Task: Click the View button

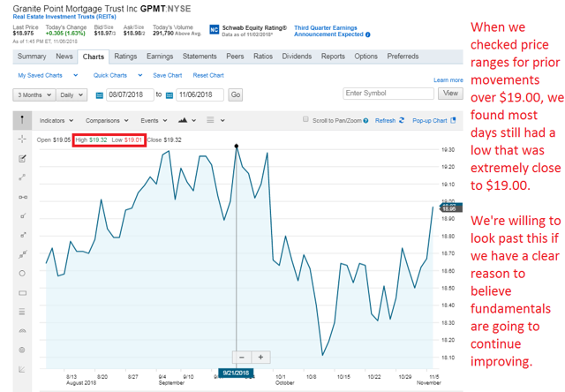Action: pos(450,94)
